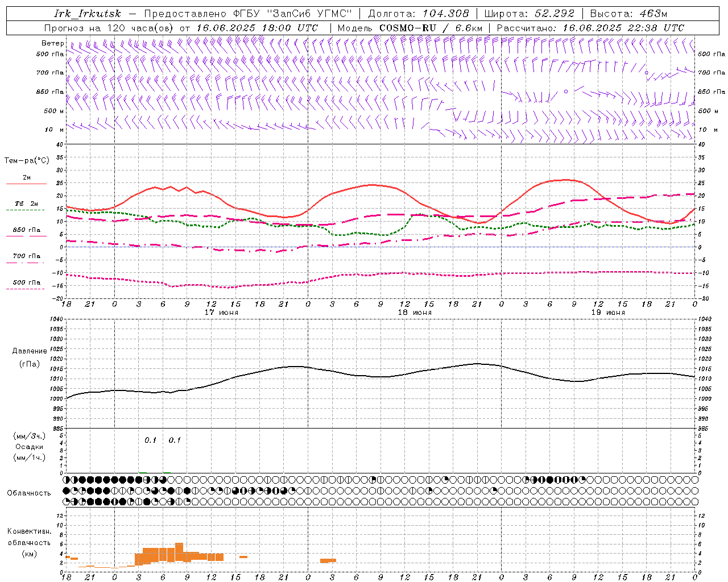Click red solid line sample under '2м' legend

26,184
